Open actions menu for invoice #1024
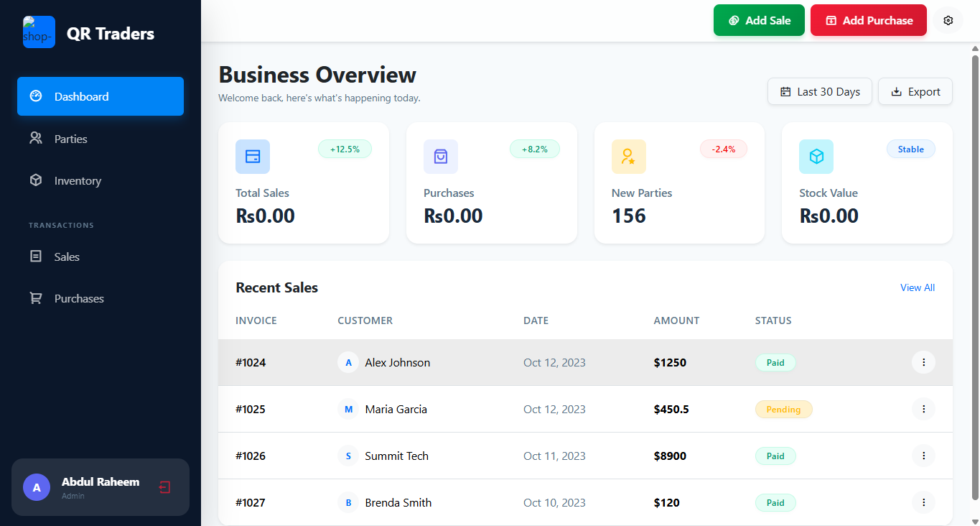 pyautogui.click(x=923, y=362)
